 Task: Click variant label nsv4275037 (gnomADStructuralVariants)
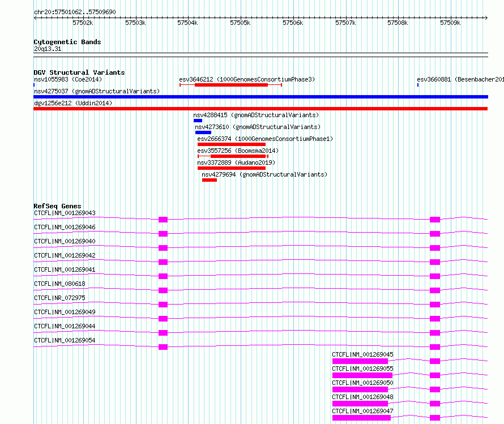coord(97,91)
